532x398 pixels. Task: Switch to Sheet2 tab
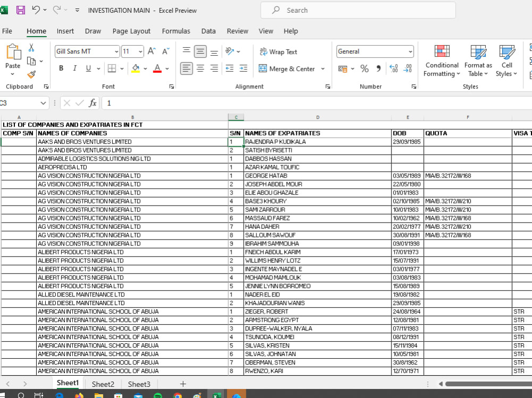(103, 384)
